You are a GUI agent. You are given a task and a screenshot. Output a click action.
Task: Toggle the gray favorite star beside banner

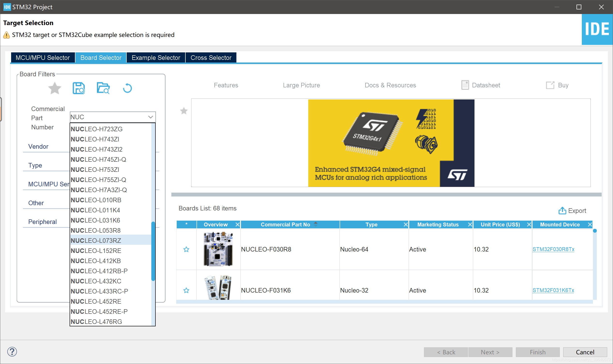pos(184,111)
